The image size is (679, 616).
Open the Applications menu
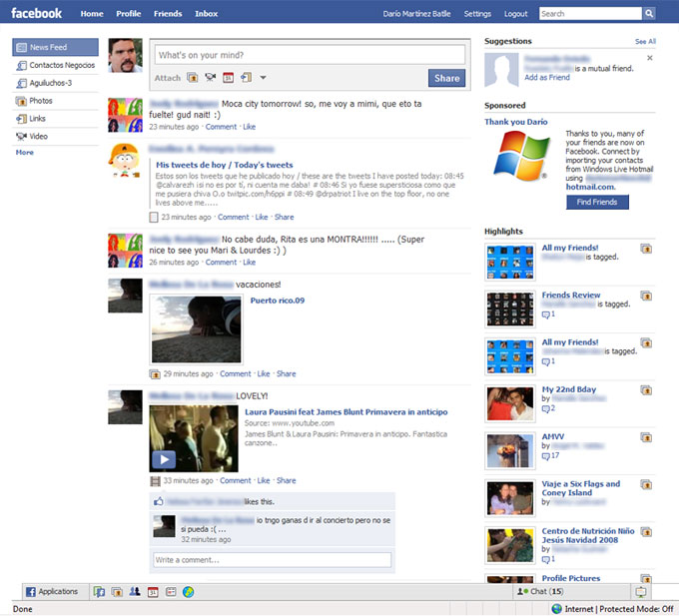[52, 591]
